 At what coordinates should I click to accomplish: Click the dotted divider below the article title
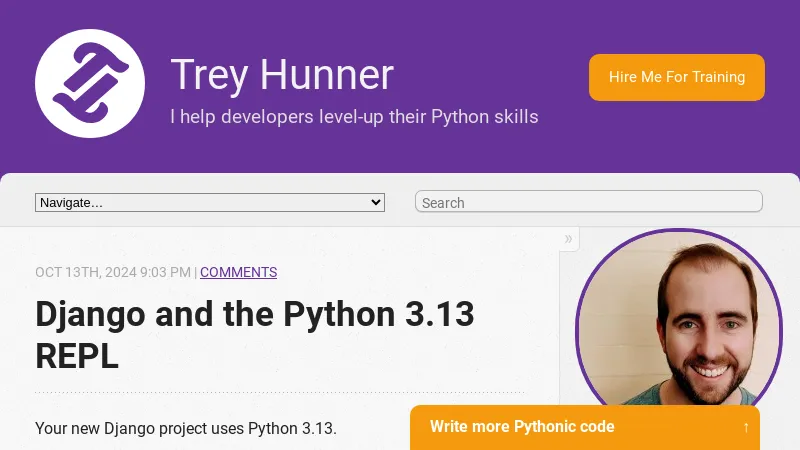click(280, 392)
